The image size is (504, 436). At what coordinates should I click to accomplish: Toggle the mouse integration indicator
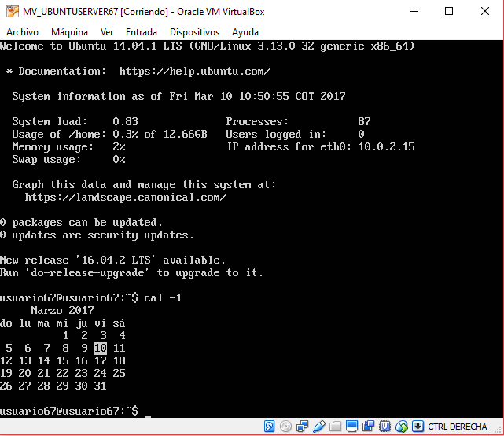click(x=402, y=427)
